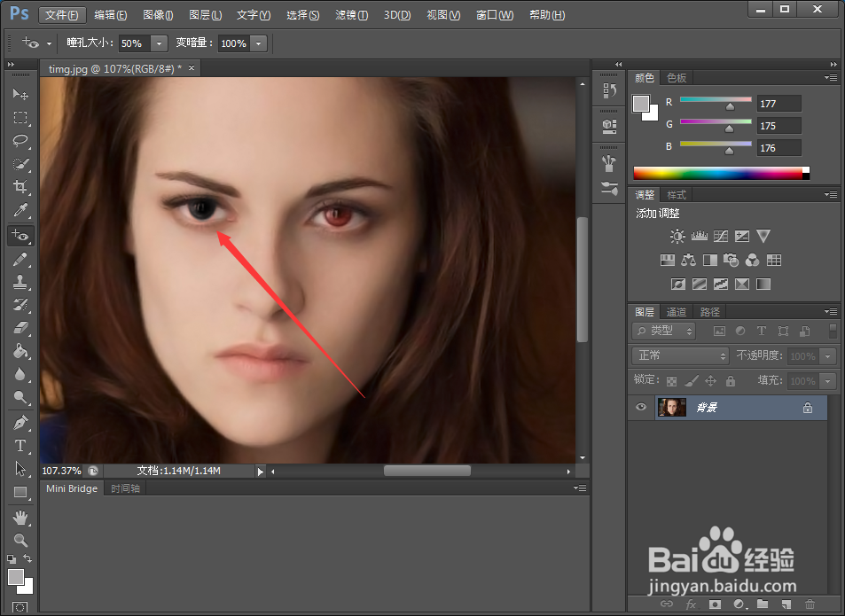
Task: Toggle lock image pixels
Action: (692, 381)
